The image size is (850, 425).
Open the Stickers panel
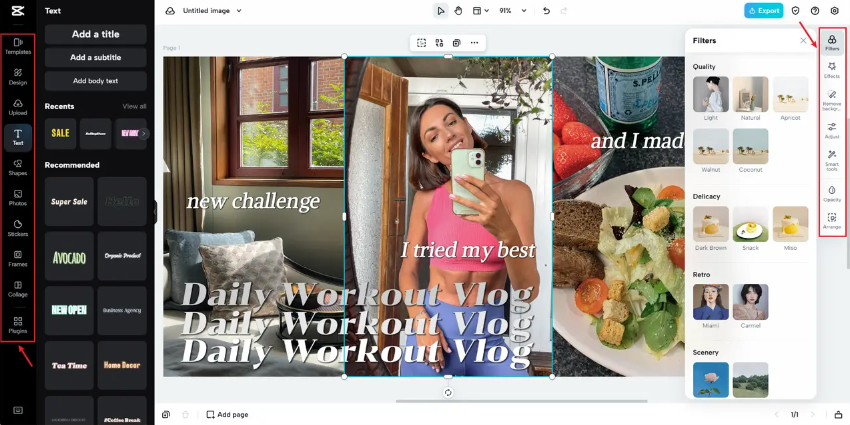point(18,228)
